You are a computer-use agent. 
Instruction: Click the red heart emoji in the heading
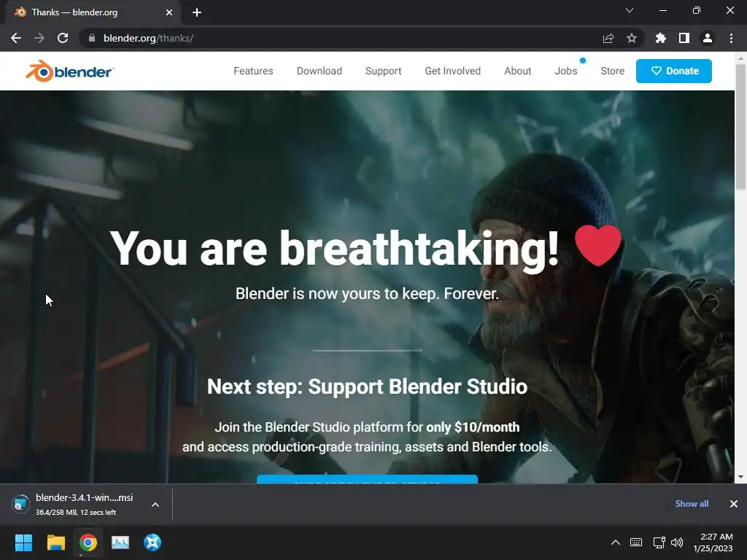tap(598, 245)
